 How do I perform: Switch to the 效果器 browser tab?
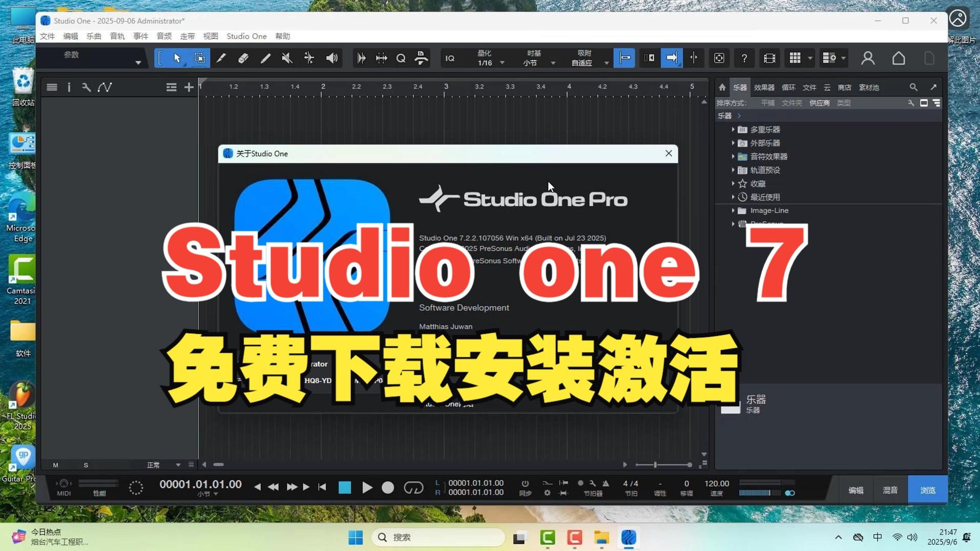(x=764, y=88)
